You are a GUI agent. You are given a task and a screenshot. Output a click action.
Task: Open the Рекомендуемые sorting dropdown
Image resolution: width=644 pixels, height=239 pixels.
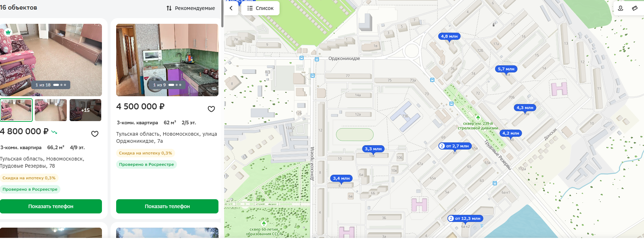click(x=191, y=8)
